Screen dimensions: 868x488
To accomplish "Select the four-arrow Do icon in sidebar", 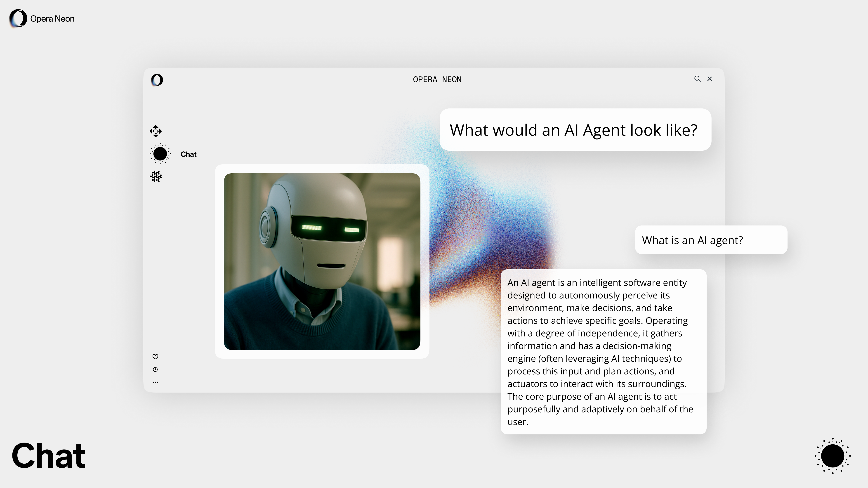I will pyautogui.click(x=156, y=131).
